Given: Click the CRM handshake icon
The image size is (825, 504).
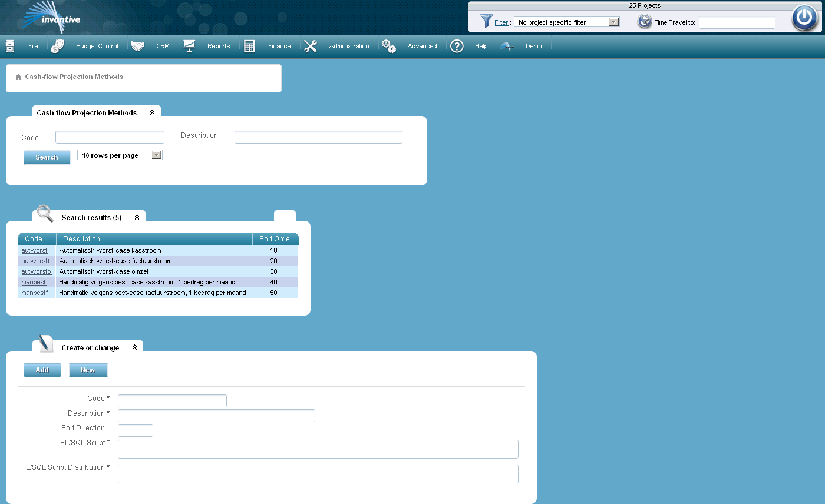Looking at the screenshot, I should tap(138, 46).
